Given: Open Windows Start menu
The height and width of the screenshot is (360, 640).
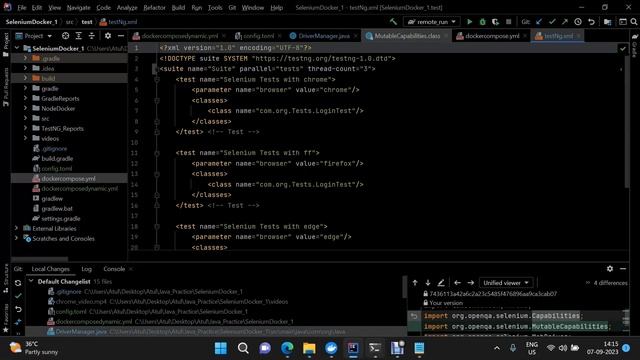Looking at the screenshot, I should [x=221, y=348].
